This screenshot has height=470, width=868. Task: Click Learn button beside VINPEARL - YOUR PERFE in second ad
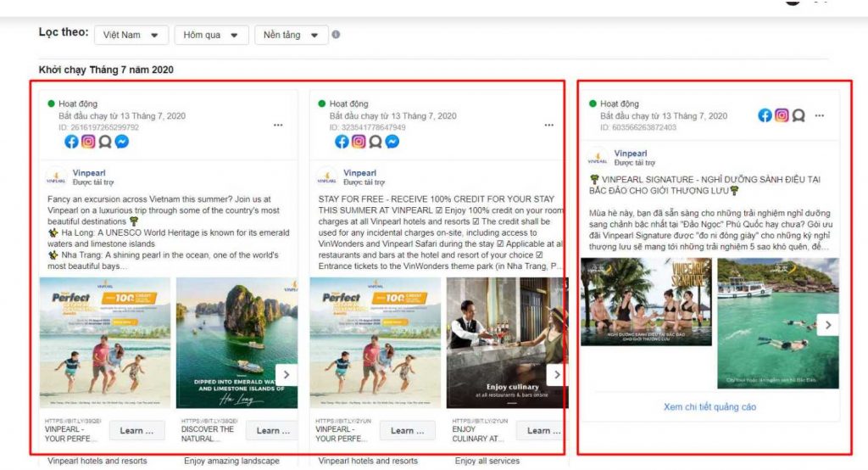[408, 431]
